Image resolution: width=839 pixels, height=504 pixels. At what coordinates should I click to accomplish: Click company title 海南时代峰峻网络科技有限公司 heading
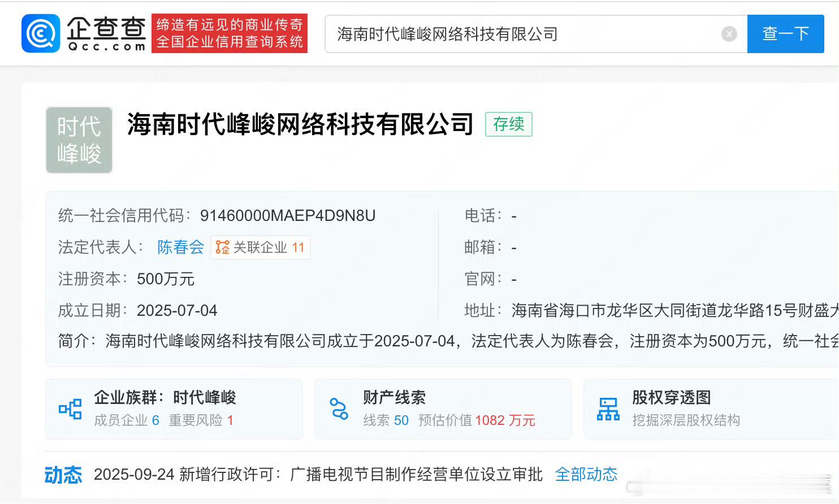pos(300,124)
